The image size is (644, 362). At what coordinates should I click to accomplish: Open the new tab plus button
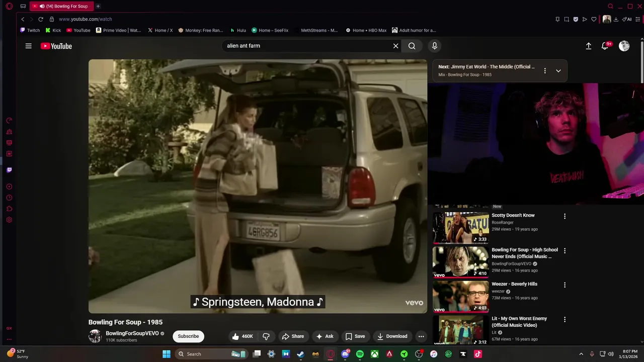(x=98, y=6)
